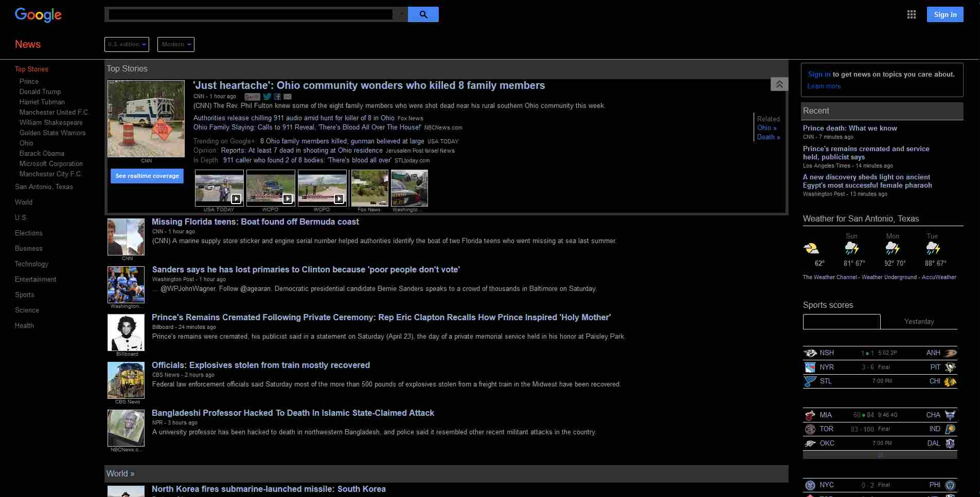Screen dimensions: 980x497
Task: Open related Ohio topic link
Action: (767, 128)
